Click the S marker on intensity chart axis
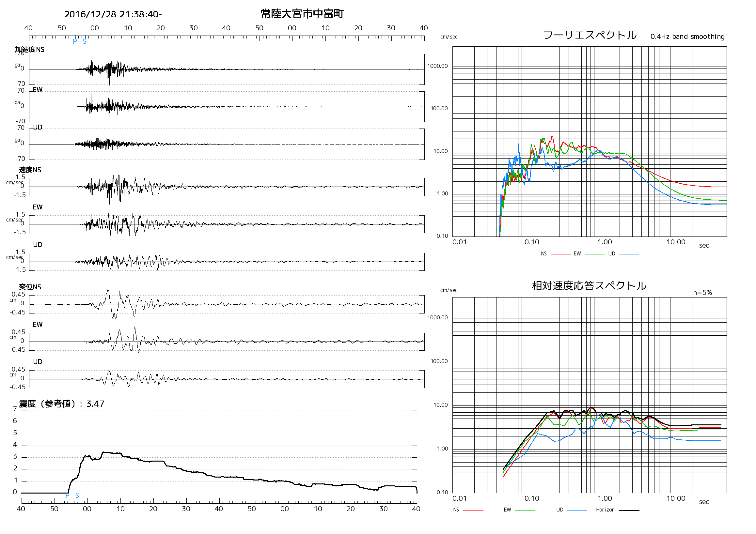 [77, 496]
